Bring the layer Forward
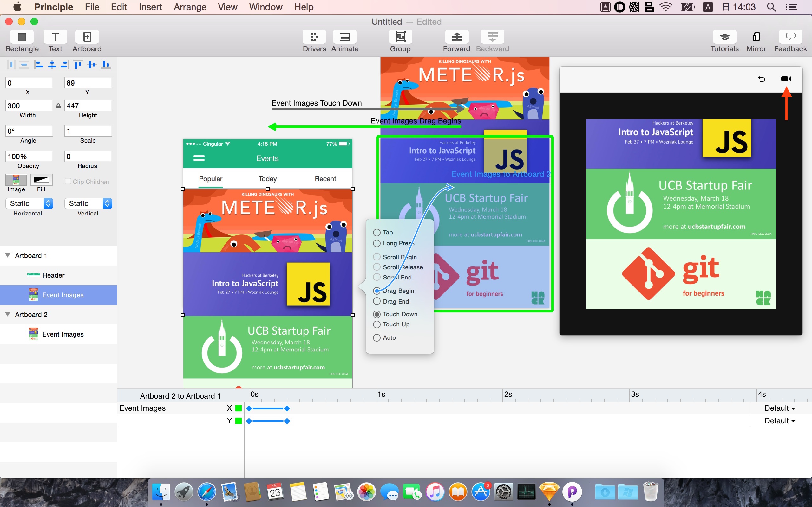Image resolution: width=812 pixels, height=507 pixels. [x=457, y=37]
